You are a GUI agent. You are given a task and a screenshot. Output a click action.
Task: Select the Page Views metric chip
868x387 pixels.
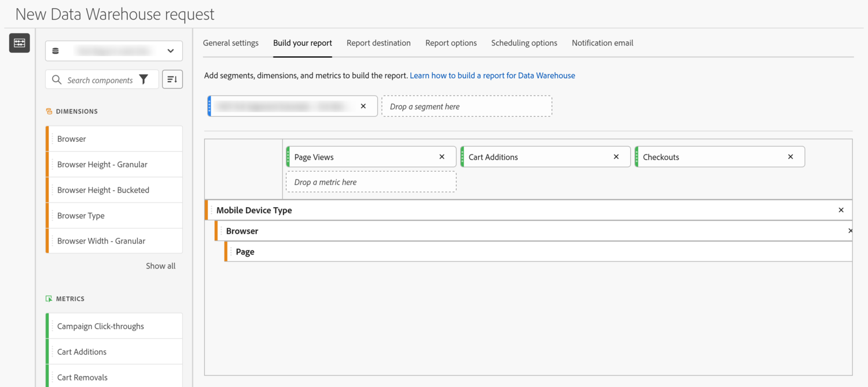point(371,157)
